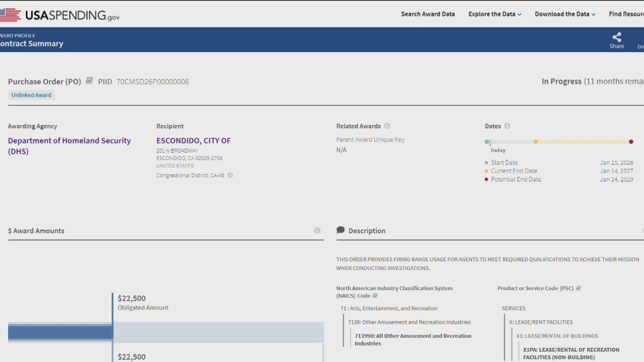Click the dark blue obligated amount bar
Screen dimensions: 644x362
60,333
